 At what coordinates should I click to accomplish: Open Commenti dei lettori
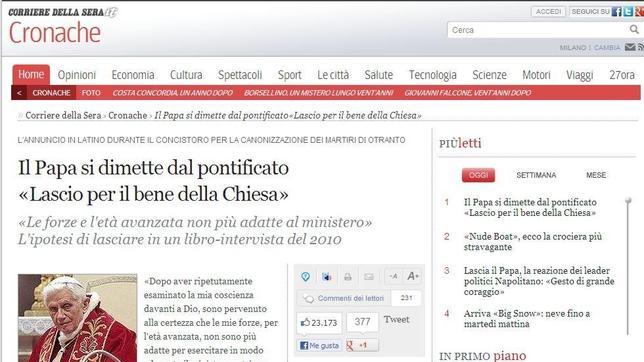344,298
